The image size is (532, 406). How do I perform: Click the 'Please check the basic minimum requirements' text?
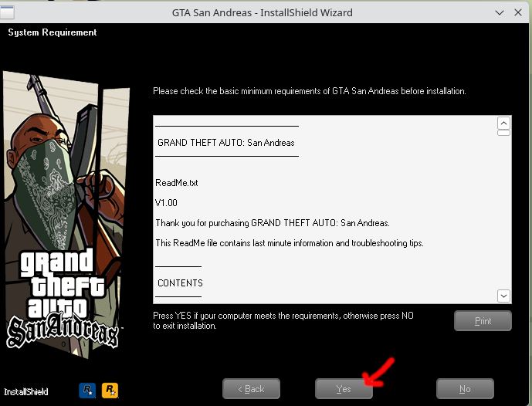click(310, 91)
